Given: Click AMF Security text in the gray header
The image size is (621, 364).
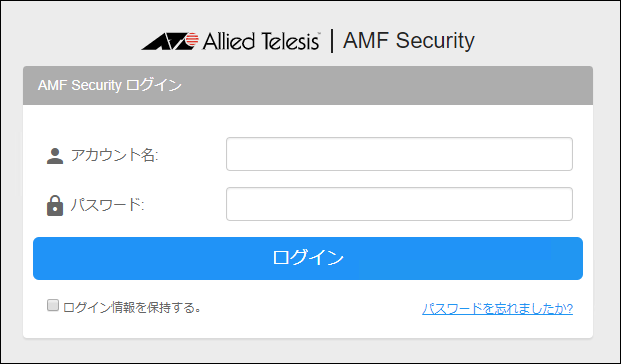Looking at the screenshot, I should (80, 85).
